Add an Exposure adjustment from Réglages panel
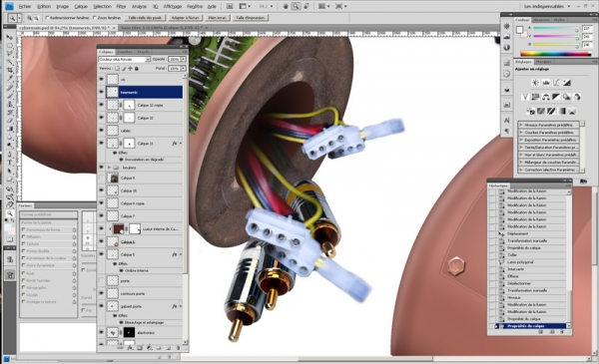Viewport: 599px width, 364px height. [566, 83]
